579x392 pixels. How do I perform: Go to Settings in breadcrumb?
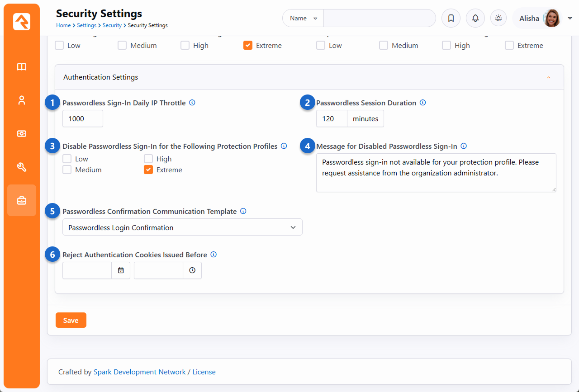click(86, 25)
